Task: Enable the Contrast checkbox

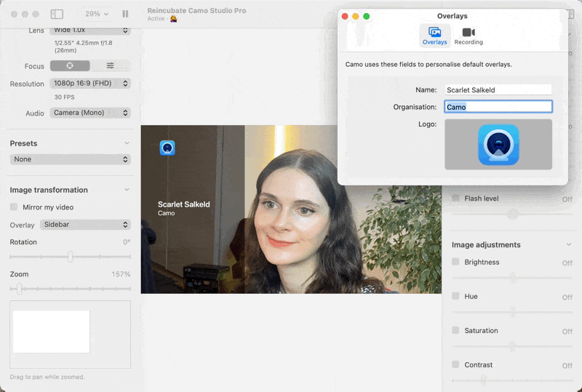Action: [455, 364]
